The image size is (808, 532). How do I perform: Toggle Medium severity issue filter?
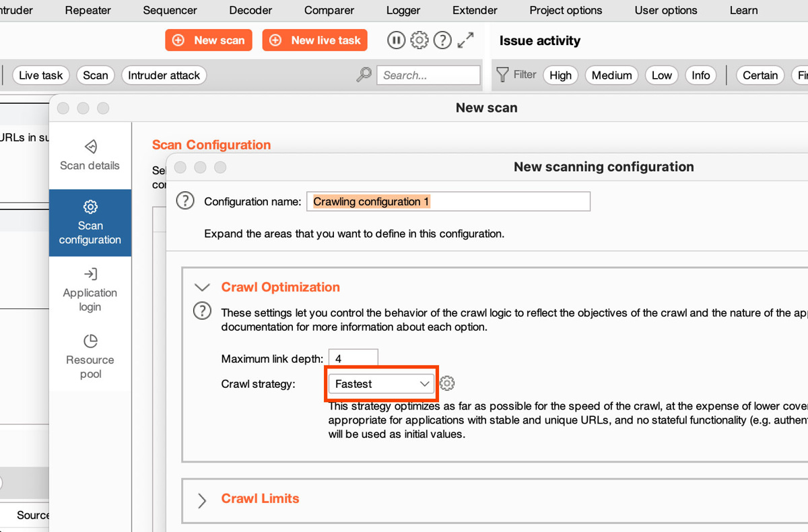611,75
